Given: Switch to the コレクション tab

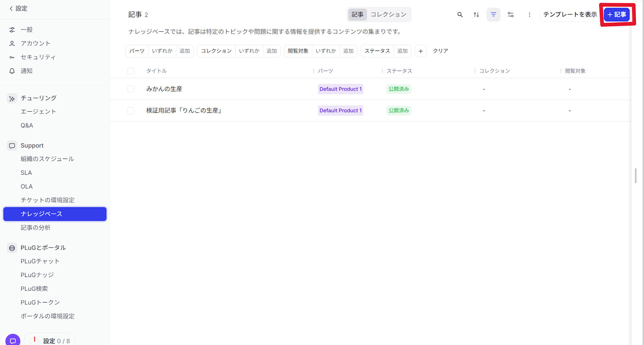Looking at the screenshot, I should point(388,15).
